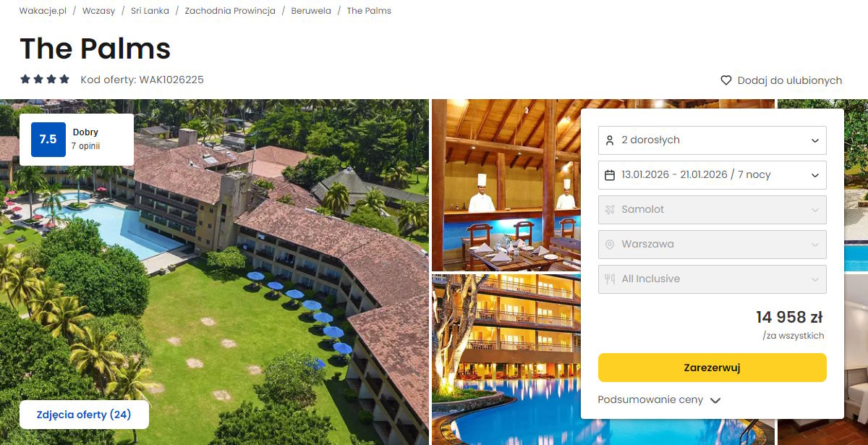The width and height of the screenshot is (868, 445).
Task: Expand Podsumowanie ceny price summary
Action: (659, 399)
